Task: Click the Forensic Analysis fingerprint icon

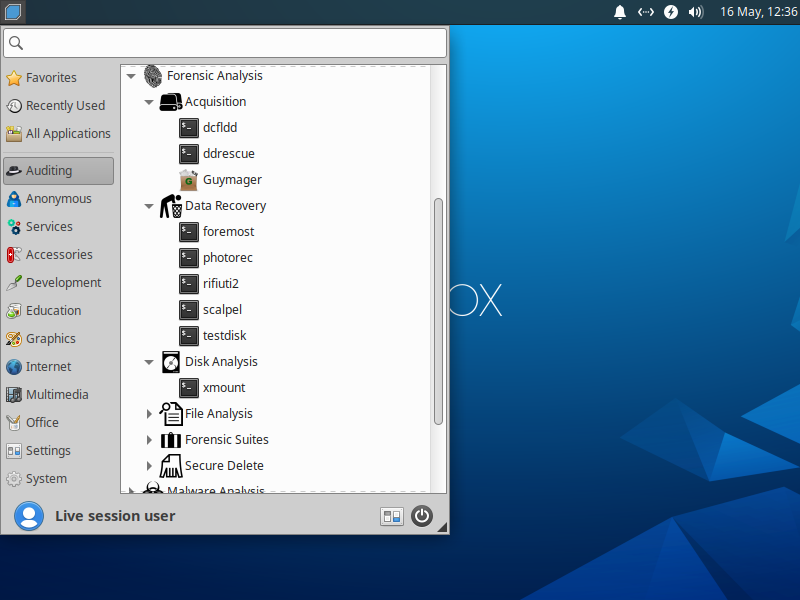Action: 153,76
